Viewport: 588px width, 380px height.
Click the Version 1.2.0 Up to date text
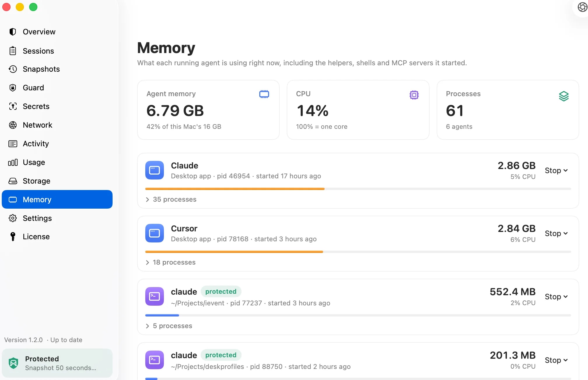point(43,340)
